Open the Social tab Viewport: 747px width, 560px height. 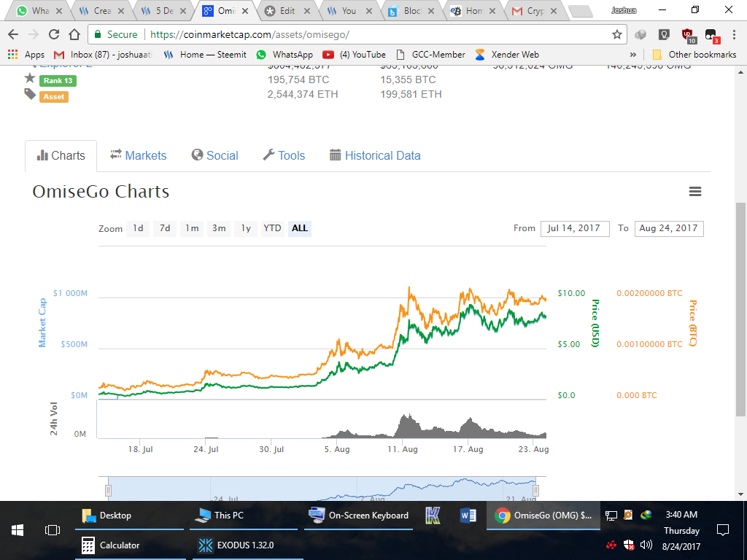click(x=214, y=156)
